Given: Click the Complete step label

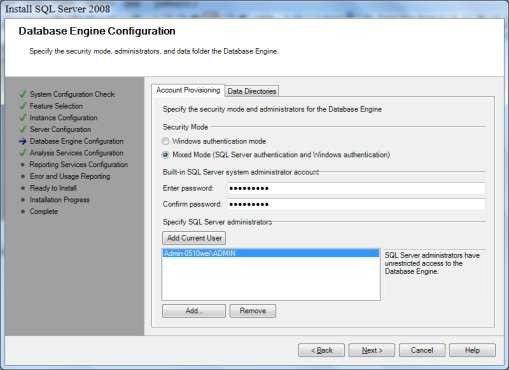Looking at the screenshot, I should point(44,212).
